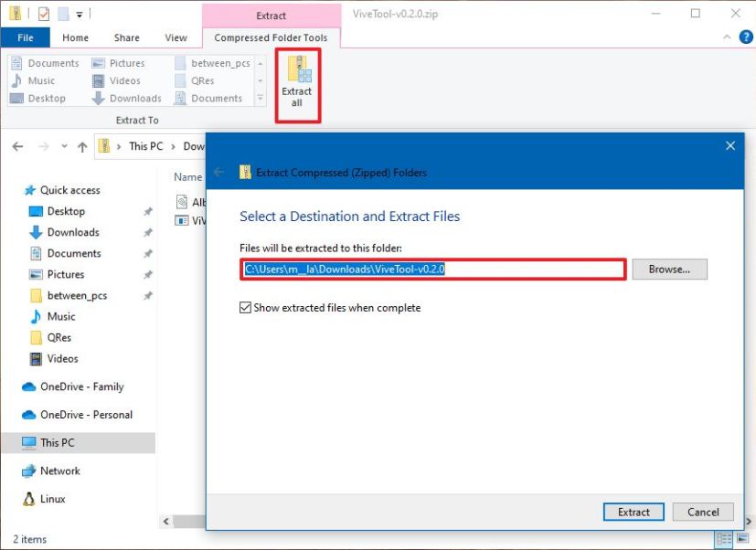Go back in Explorer navigation
Viewport: 756px width, 550px height.
point(18,146)
